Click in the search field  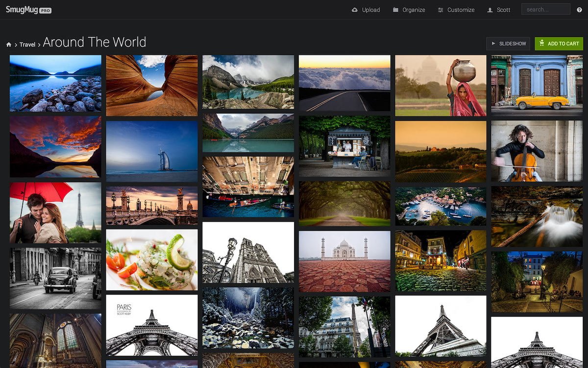point(545,9)
